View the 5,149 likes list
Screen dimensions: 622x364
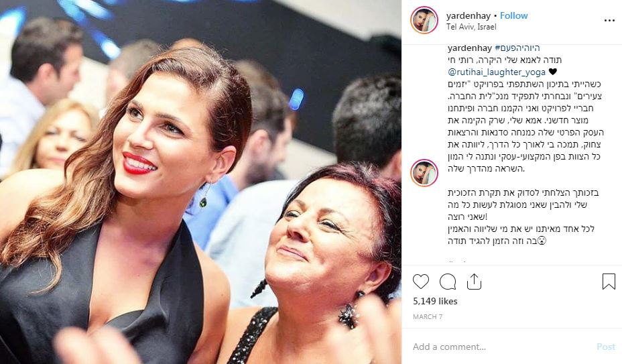click(435, 301)
